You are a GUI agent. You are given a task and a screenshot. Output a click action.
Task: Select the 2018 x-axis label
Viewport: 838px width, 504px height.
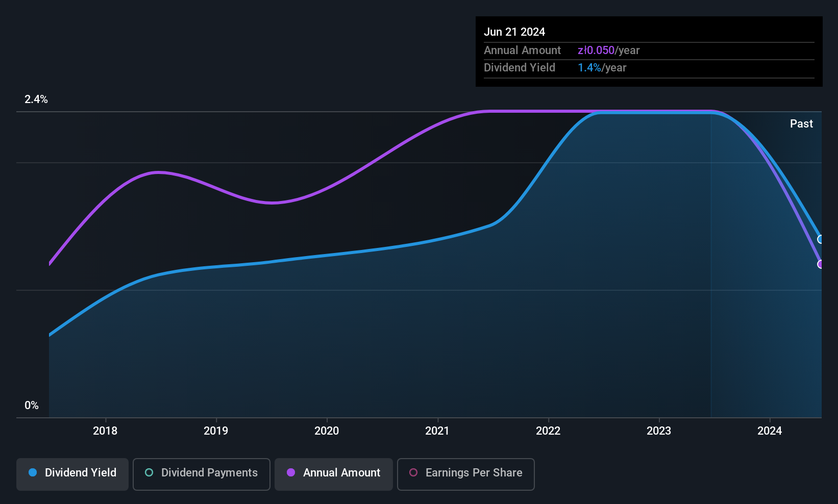point(105,431)
